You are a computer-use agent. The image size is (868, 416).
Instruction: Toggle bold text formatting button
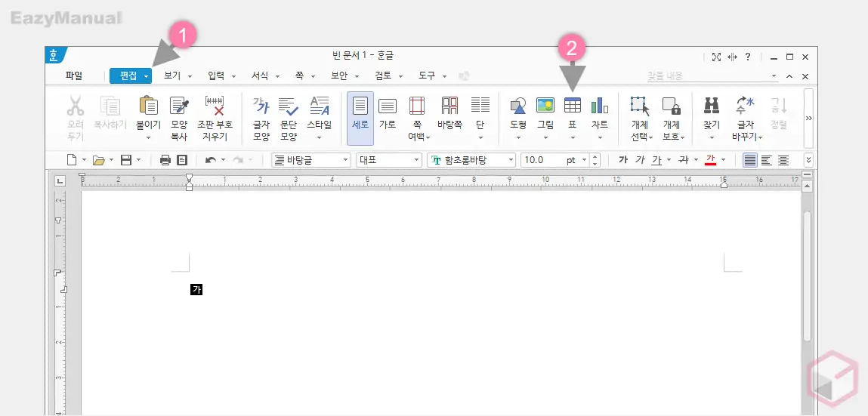click(623, 160)
